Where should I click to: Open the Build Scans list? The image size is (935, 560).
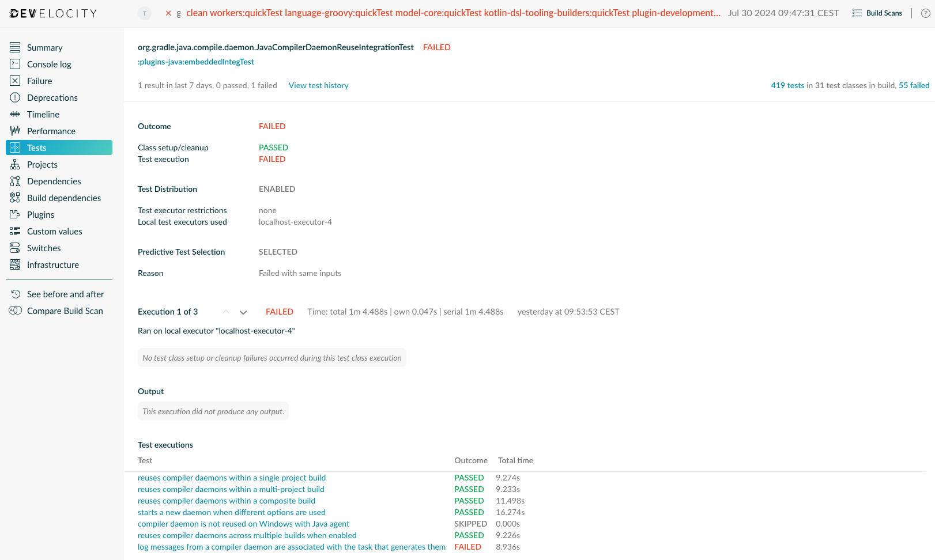click(x=883, y=13)
